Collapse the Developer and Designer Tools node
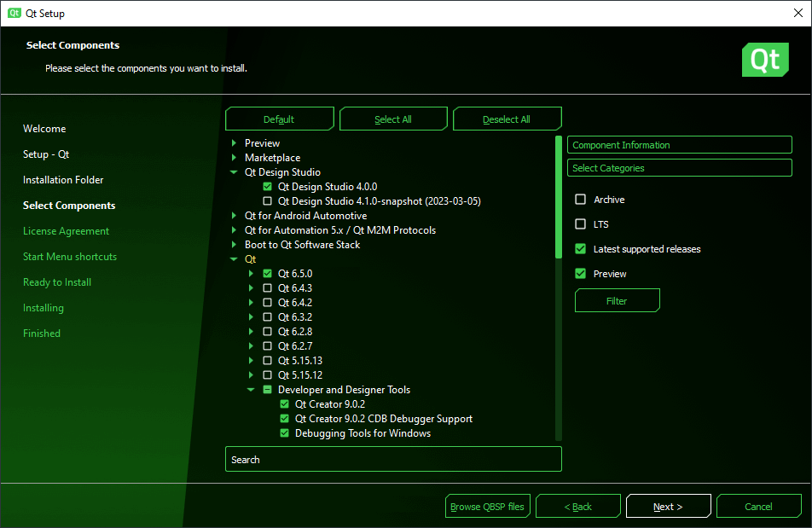Viewport: 812px width, 528px height. (x=251, y=390)
